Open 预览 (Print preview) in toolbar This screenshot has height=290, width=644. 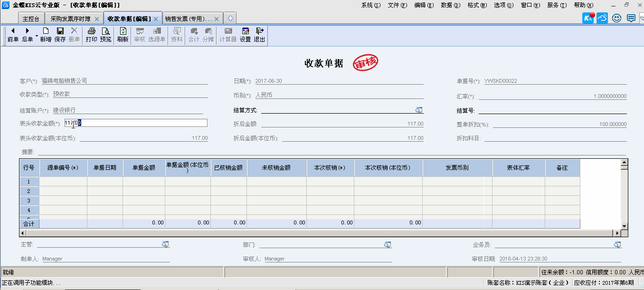pos(105,35)
